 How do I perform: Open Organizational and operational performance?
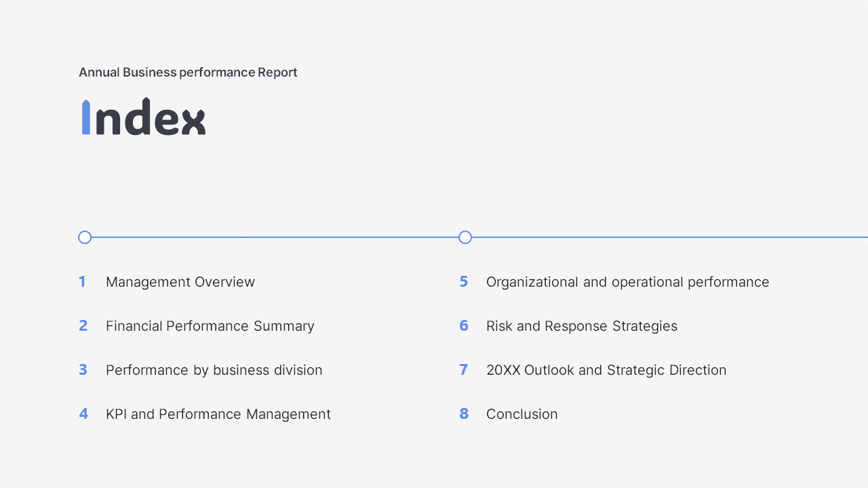pyautogui.click(x=627, y=282)
